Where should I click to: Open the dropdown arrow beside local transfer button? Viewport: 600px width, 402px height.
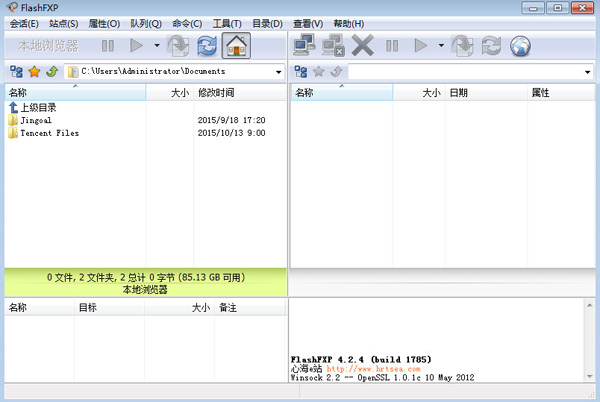pyautogui.click(x=157, y=46)
